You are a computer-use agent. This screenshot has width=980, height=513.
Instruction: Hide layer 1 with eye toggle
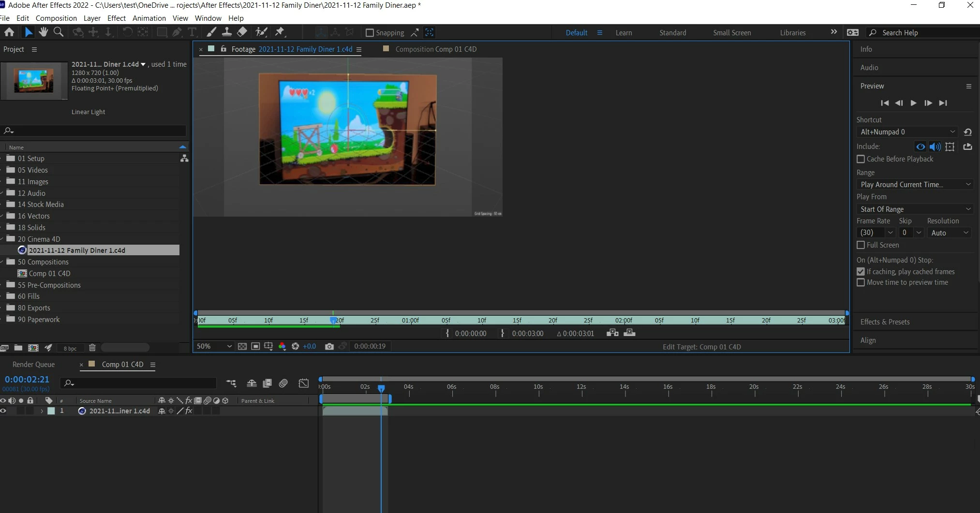(3, 411)
